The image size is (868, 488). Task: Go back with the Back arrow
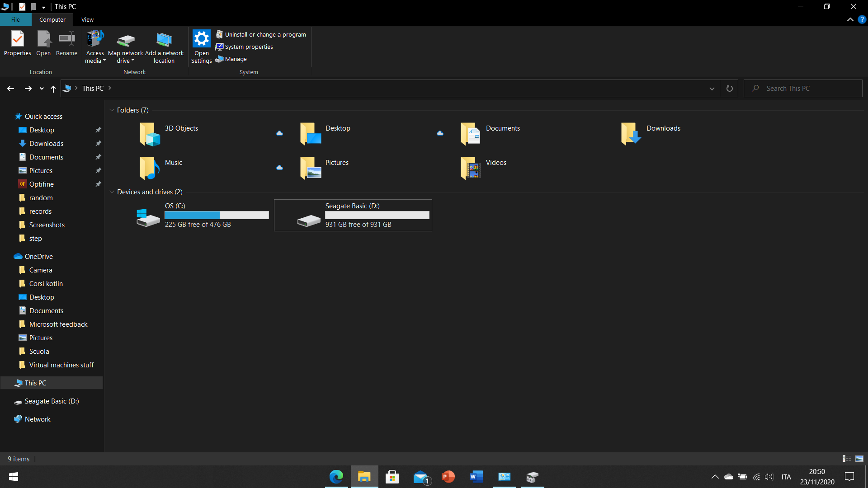10,89
